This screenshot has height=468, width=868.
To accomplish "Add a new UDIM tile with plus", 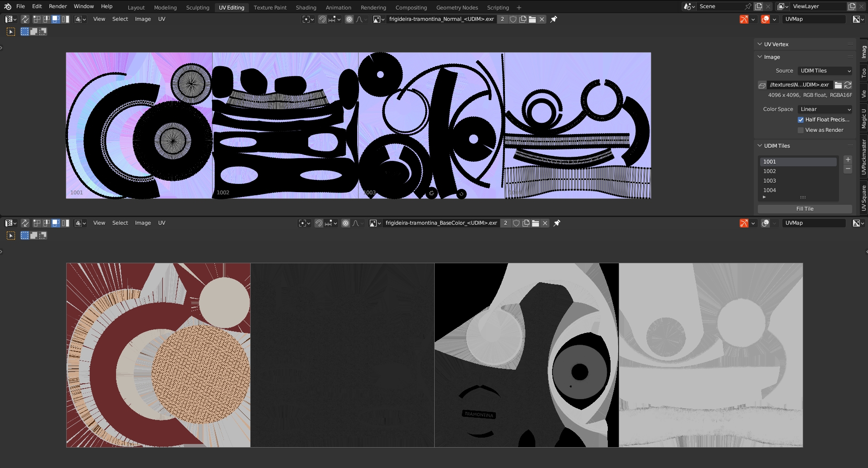I will point(848,160).
